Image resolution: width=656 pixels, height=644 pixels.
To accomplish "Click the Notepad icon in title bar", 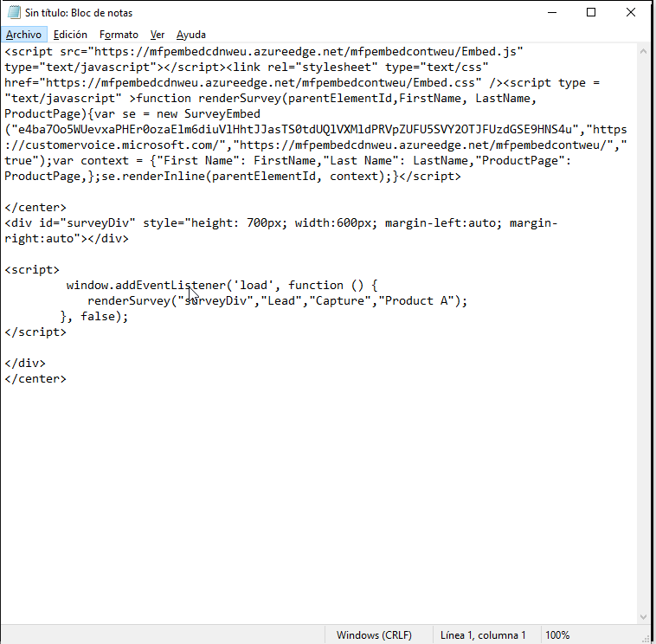I will [14, 13].
